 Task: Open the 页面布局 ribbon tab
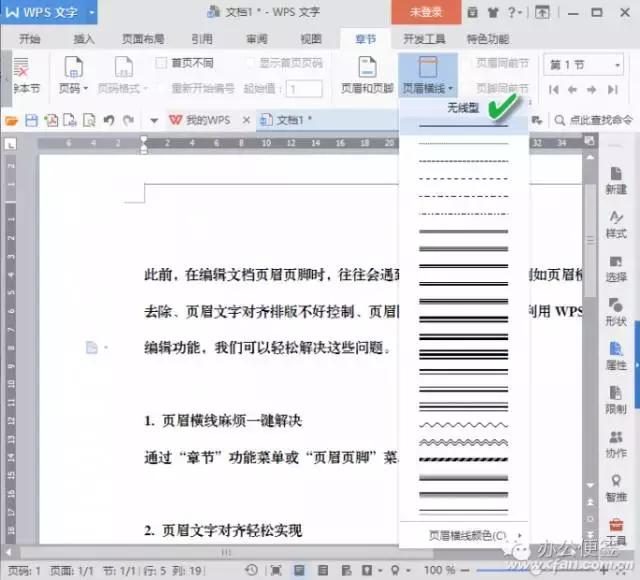143,39
